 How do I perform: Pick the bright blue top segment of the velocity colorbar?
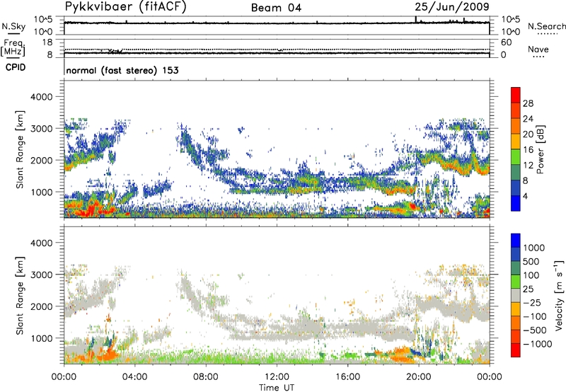[x=516, y=241]
